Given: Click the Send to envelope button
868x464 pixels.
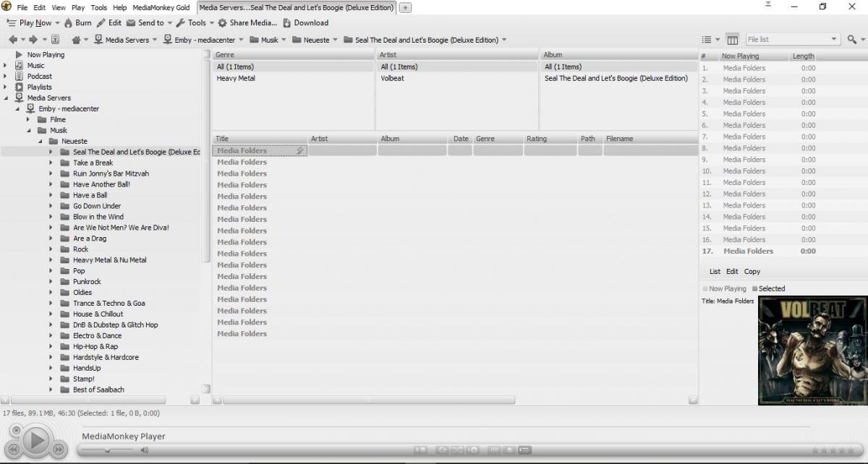Looking at the screenshot, I should click(x=145, y=22).
